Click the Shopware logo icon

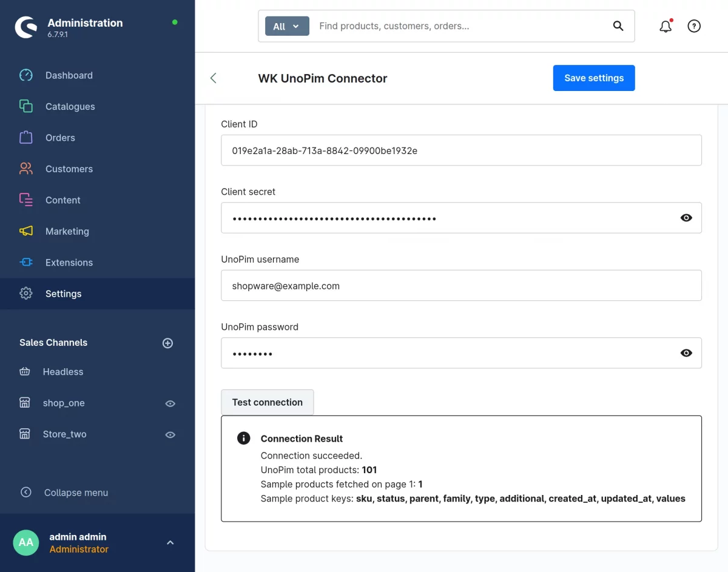pos(26,27)
